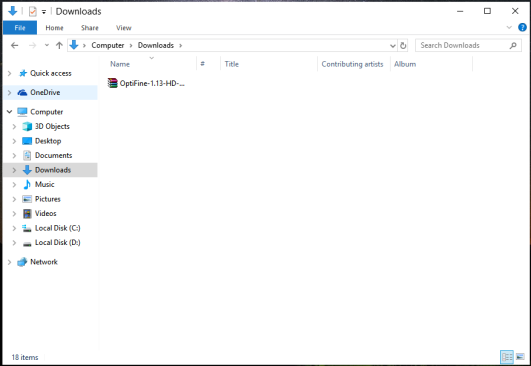Open the 3D Objects folder
The height and width of the screenshot is (366, 531).
coord(52,126)
